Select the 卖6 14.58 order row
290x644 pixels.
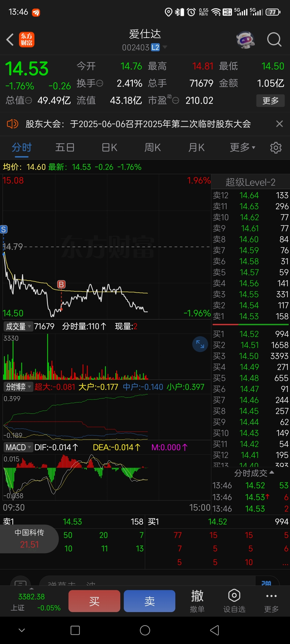[x=251, y=261]
